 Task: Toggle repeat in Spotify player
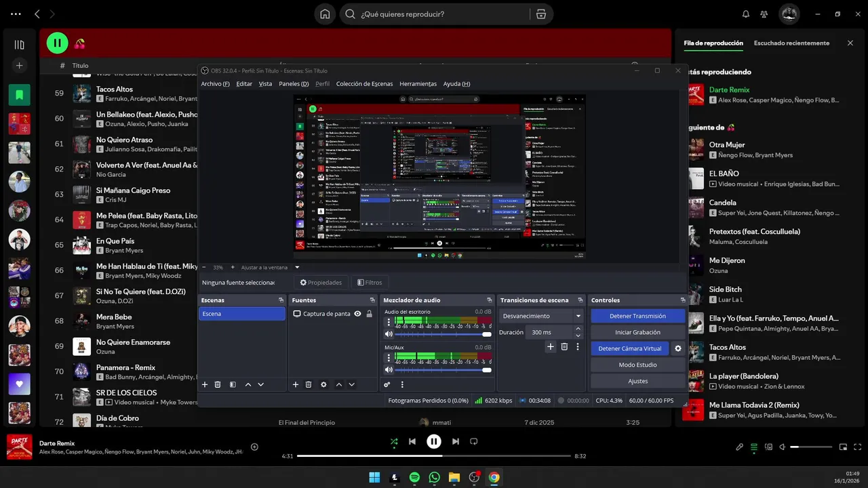474,441
